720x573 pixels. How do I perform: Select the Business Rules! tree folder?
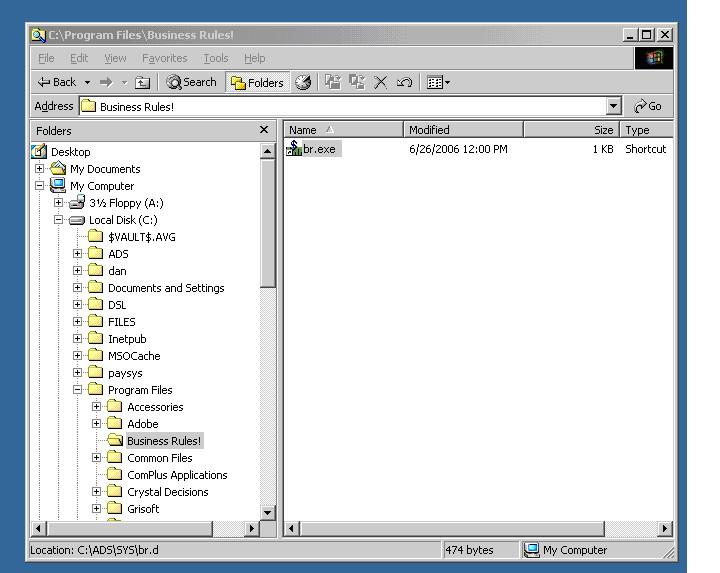[x=164, y=441]
